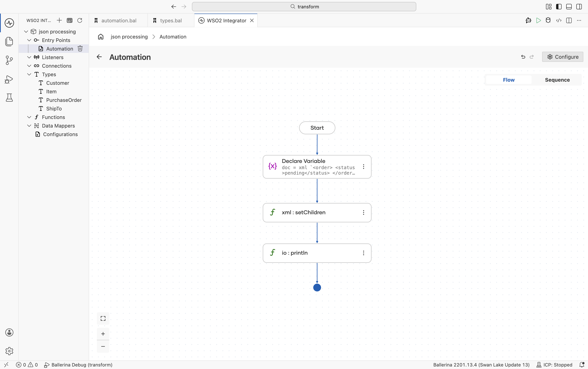The height and width of the screenshot is (369, 588).
Task: Click the Configure button
Action: 563,57
